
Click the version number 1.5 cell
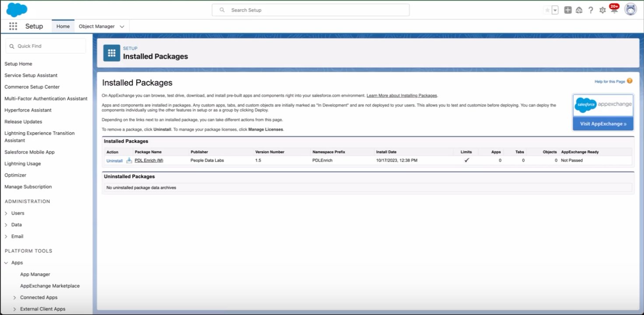(x=258, y=160)
